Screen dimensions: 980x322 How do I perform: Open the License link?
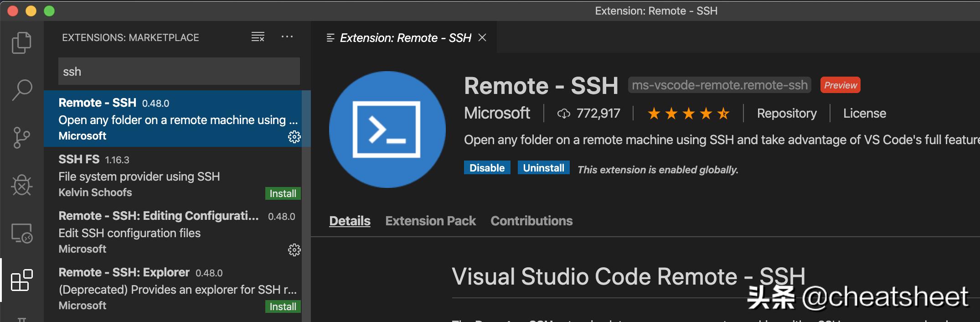(865, 113)
